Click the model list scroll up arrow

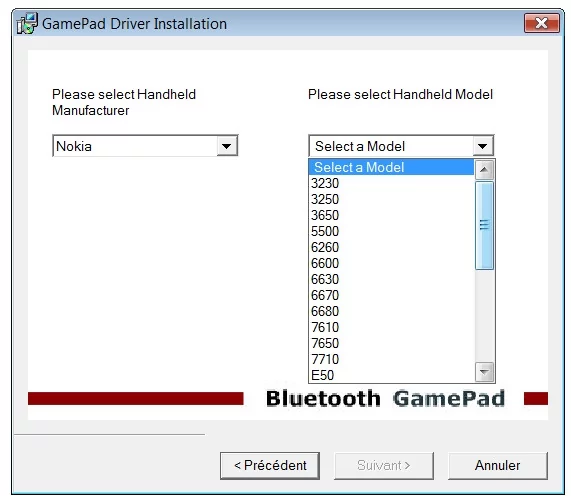pos(484,169)
